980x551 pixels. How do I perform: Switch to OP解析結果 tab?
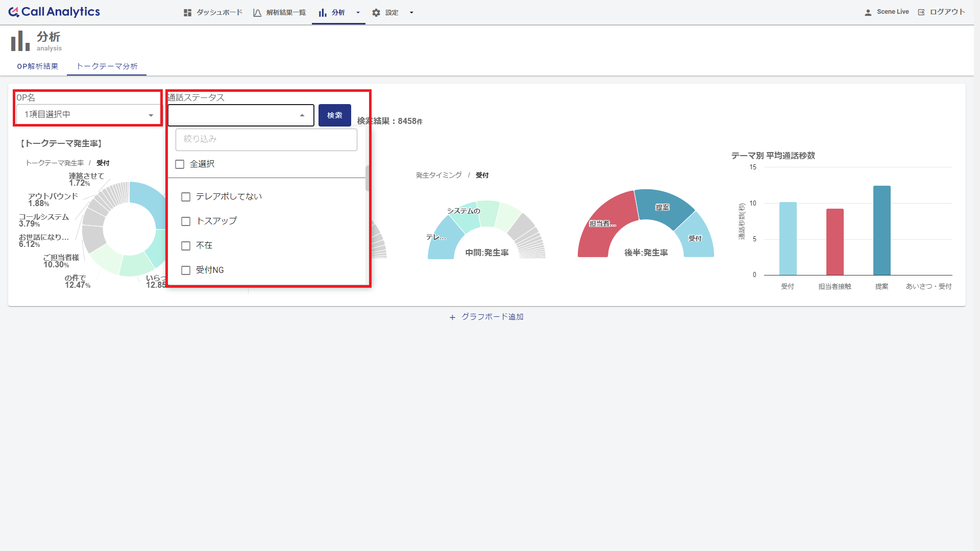[x=38, y=66]
